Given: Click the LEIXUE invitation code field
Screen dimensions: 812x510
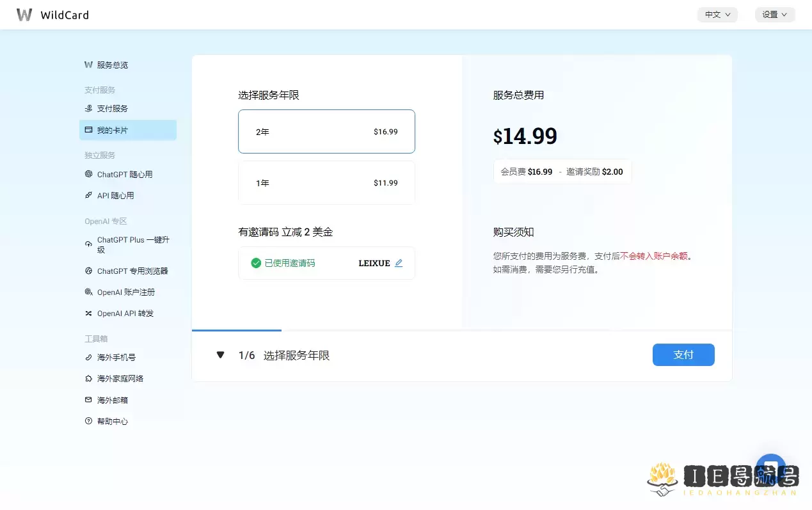Looking at the screenshot, I should pos(326,263).
